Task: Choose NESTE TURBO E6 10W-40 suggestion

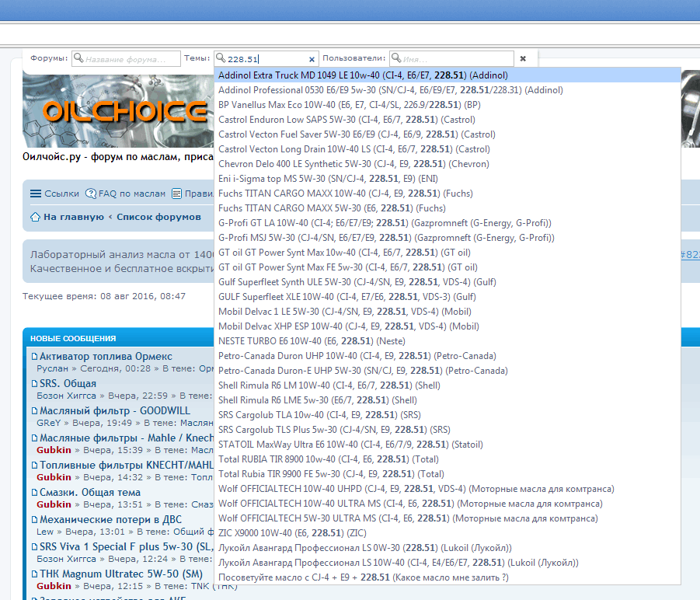Action: tap(448, 340)
